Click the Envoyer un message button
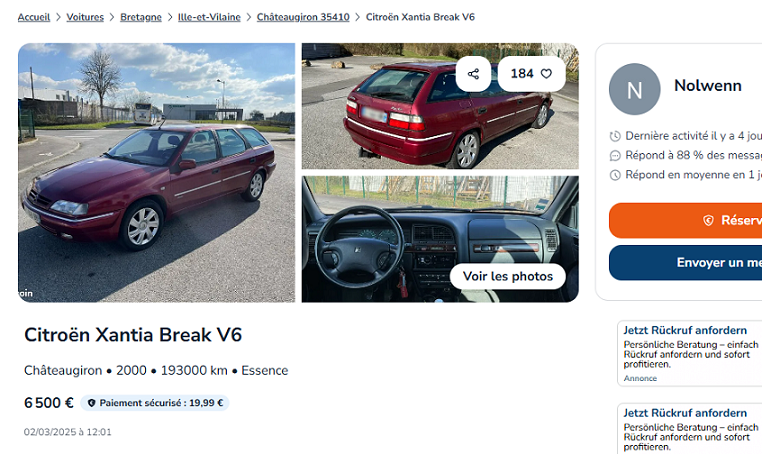Viewport: 762px width, 454px height. 685,262
